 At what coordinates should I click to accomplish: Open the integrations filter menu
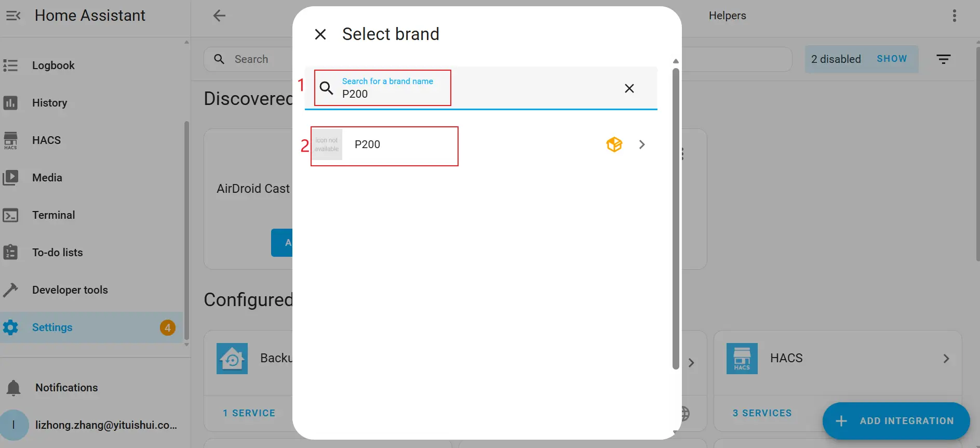coord(943,59)
